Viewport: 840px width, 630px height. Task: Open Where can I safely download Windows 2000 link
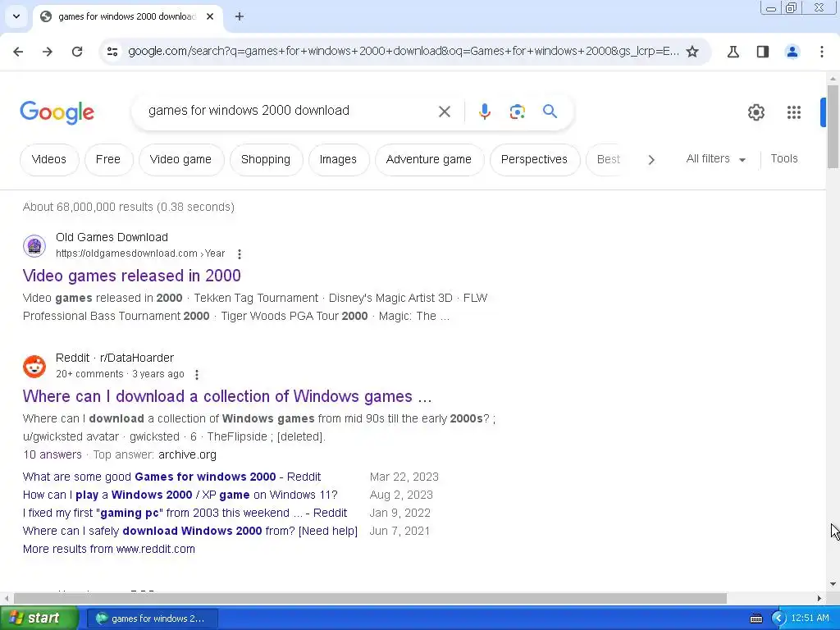pos(190,532)
